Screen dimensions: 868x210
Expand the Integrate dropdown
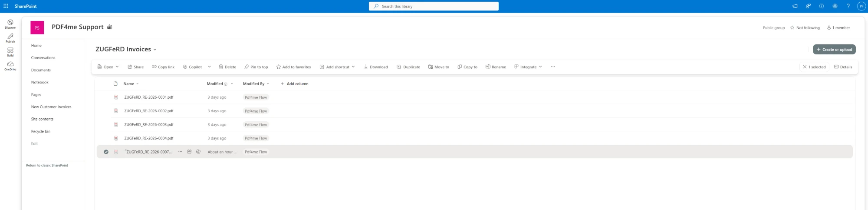(x=540, y=67)
